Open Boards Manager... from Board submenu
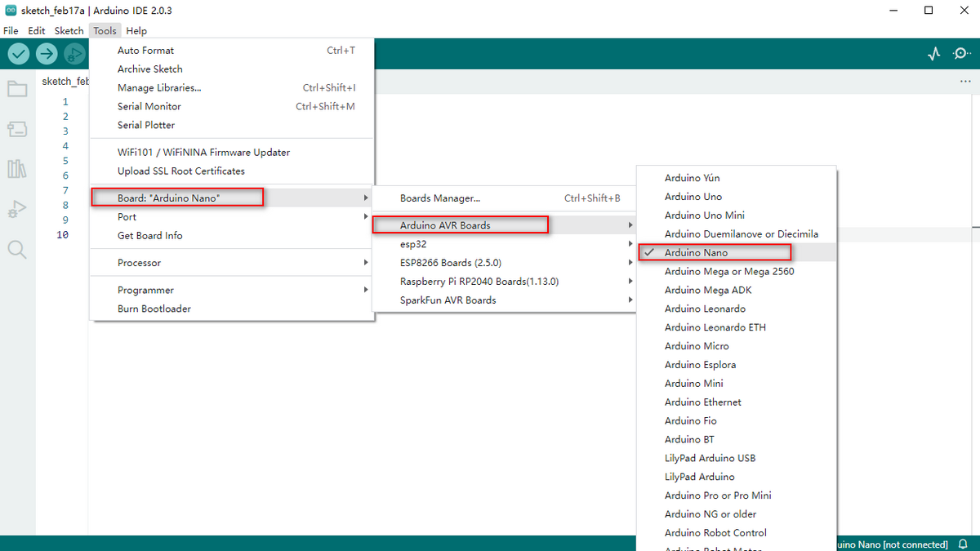 [x=504, y=198]
